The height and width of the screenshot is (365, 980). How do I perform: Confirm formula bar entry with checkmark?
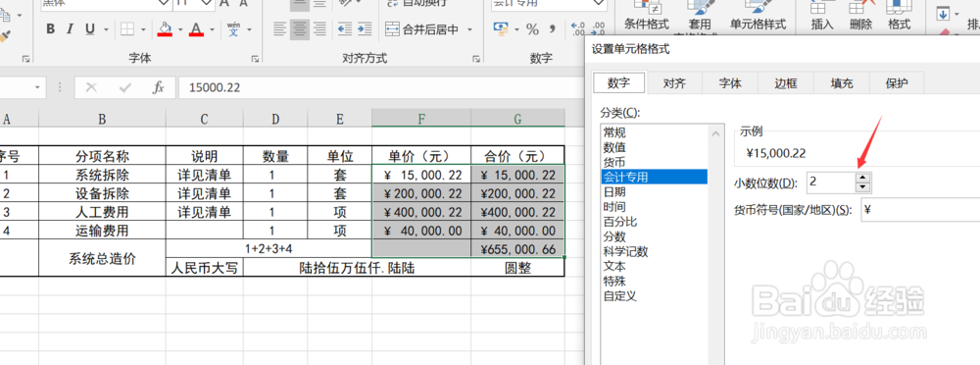click(x=125, y=87)
